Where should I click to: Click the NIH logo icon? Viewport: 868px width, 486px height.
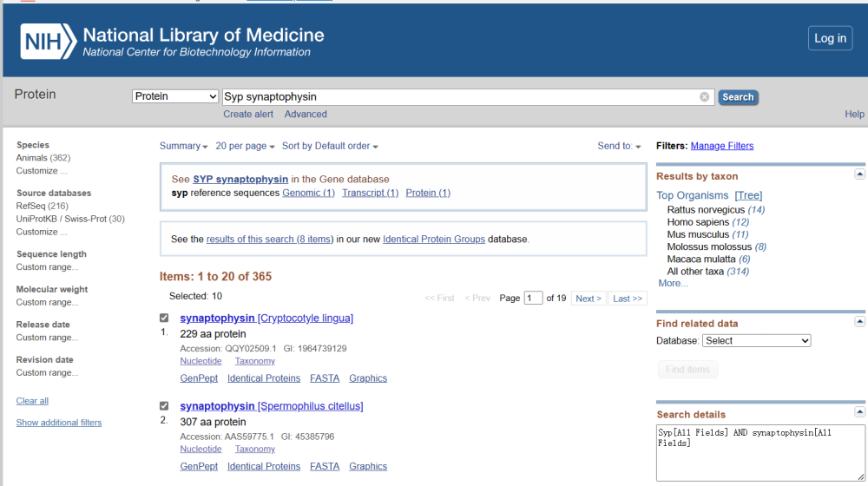click(48, 42)
